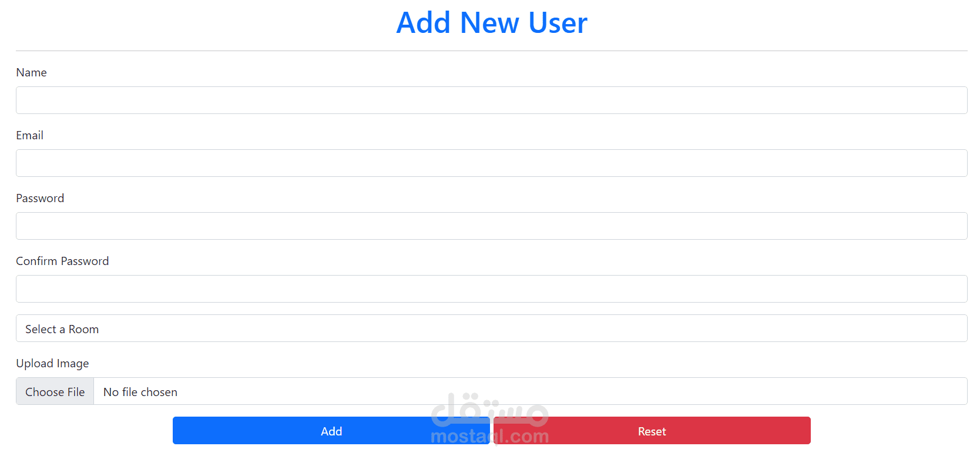Click the Password label text
Viewport: 980px width, 456px height.
click(x=40, y=198)
